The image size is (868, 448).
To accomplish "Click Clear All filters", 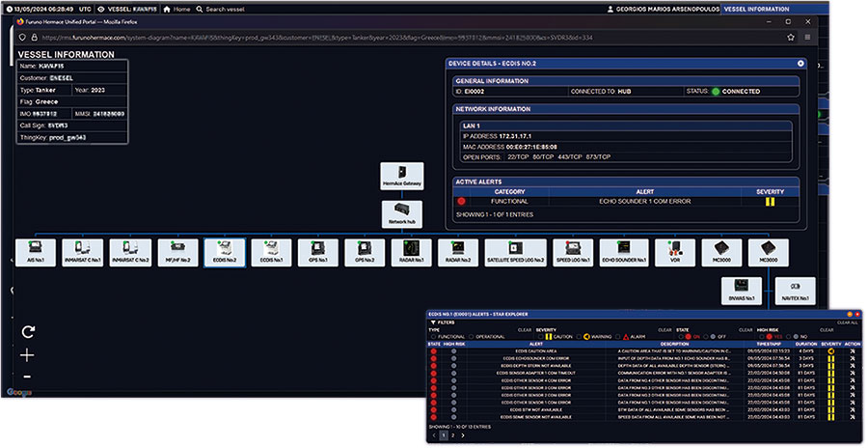I will pyautogui.click(x=847, y=322).
